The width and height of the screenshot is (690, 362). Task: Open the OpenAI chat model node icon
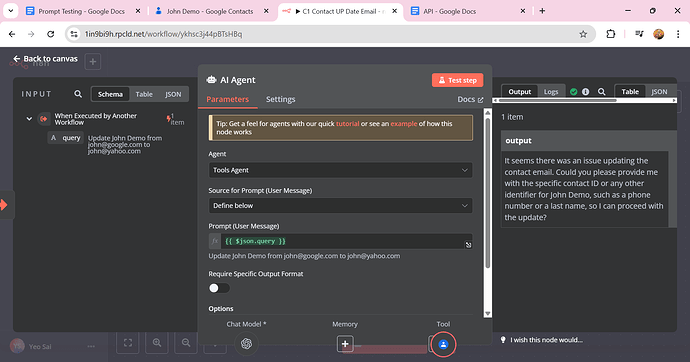tap(246, 344)
